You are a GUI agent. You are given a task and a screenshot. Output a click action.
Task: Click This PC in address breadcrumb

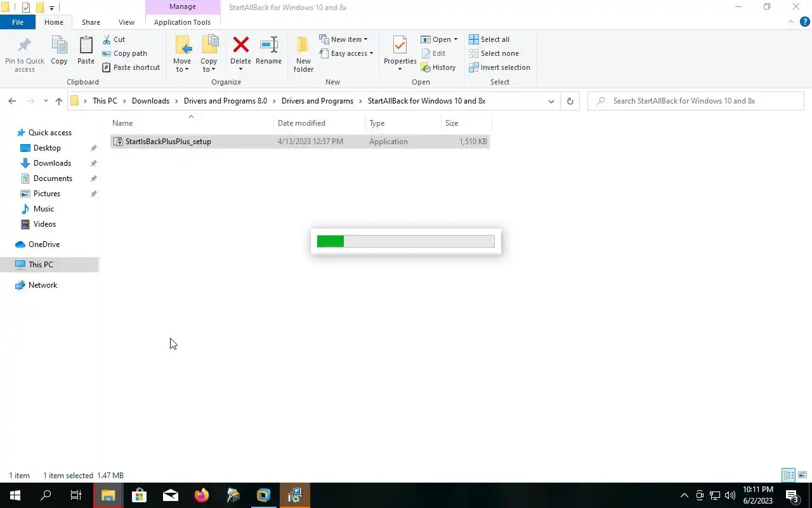click(105, 101)
